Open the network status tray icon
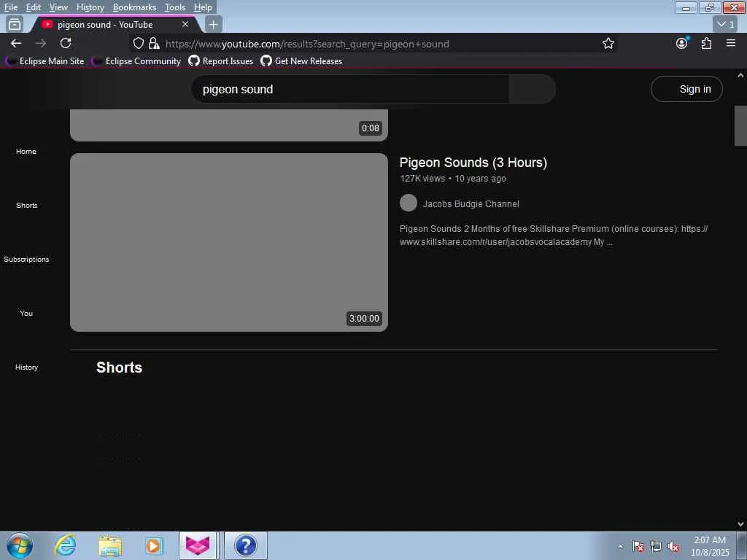This screenshot has height=560, width=747. point(656,546)
